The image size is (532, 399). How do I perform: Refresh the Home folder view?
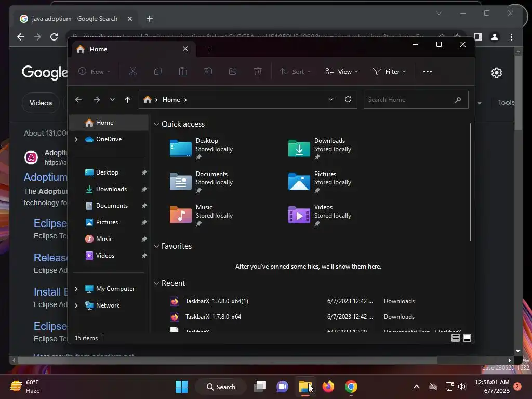click(348, 99)
